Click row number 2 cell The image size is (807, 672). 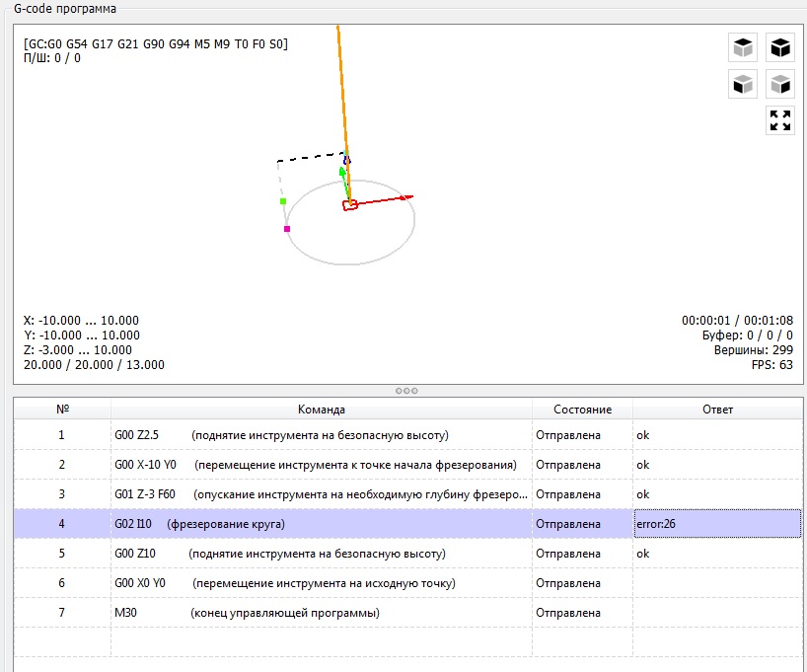[x=62, y=465]
